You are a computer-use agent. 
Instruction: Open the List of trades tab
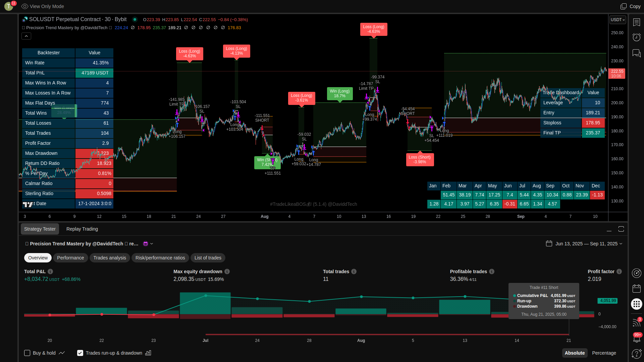pos(208,258)
